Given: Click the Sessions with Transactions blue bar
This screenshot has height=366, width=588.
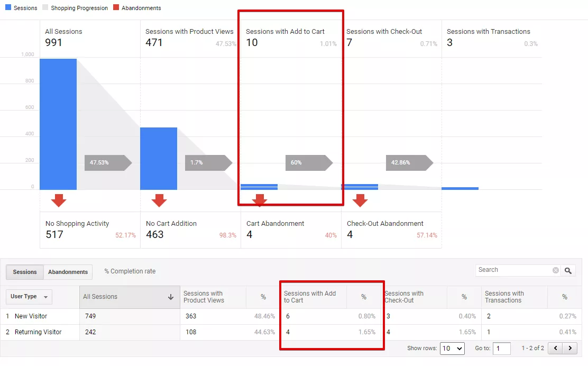Looking at the screenshot, I should [x=460, y=189].
